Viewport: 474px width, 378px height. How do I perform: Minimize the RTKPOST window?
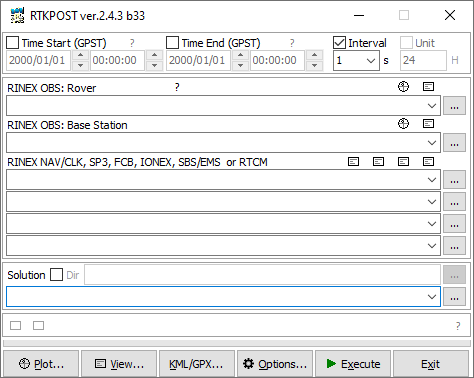[359, 15]
